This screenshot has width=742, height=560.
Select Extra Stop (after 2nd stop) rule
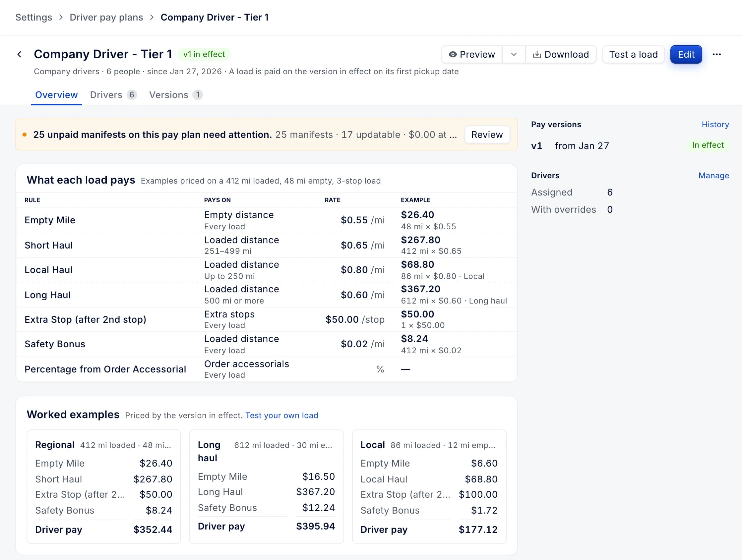click(267, 319)
